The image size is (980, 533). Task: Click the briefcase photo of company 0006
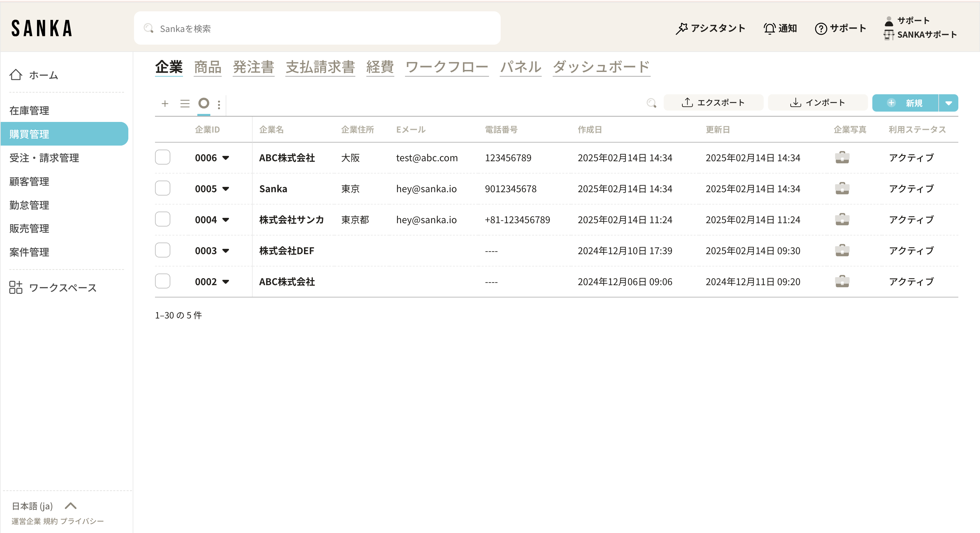842,158
